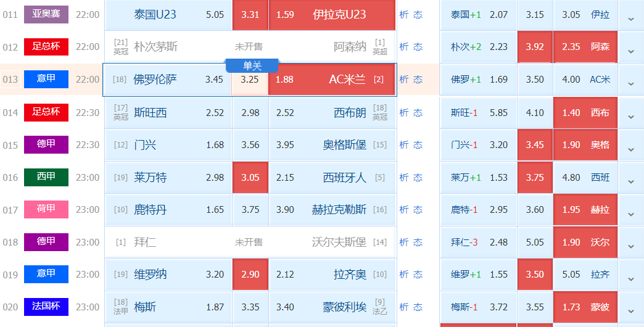Image resolution: width=644 pixels, height=327 pixels.
Task: Open 析 analysis link for AC米兰 match
Action: point(403,80)
